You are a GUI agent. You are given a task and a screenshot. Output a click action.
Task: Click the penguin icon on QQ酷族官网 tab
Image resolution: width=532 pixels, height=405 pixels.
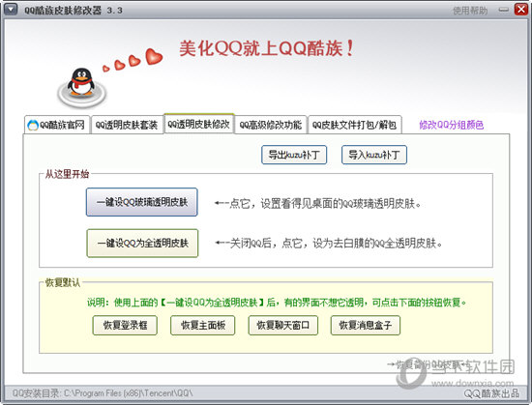point(33,125)
